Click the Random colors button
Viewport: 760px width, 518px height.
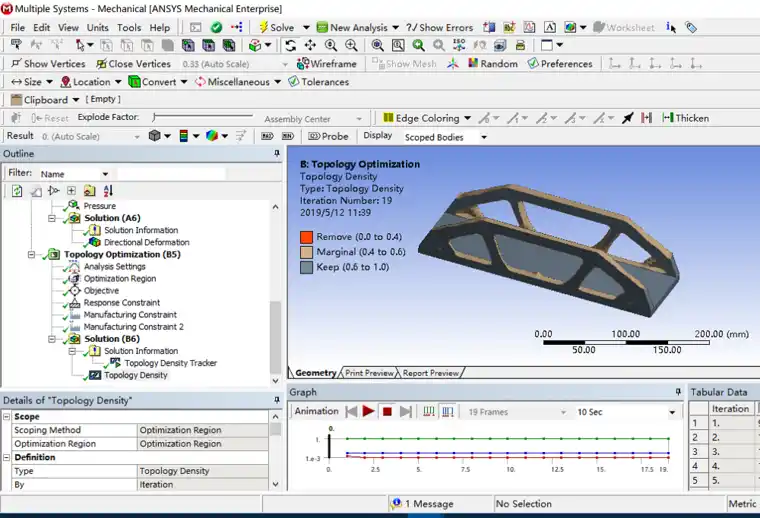pyautogui.click(x=493, y=63)
